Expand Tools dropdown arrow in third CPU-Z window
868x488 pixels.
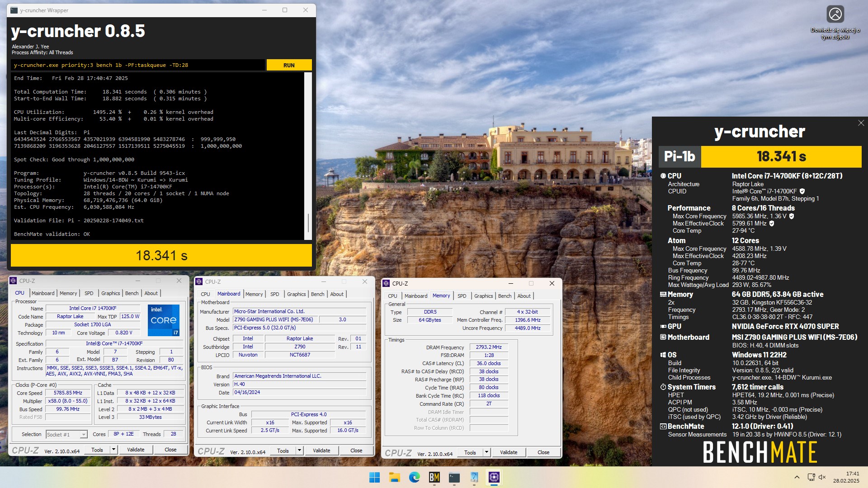pyautogui.click(x=486, y=452)
